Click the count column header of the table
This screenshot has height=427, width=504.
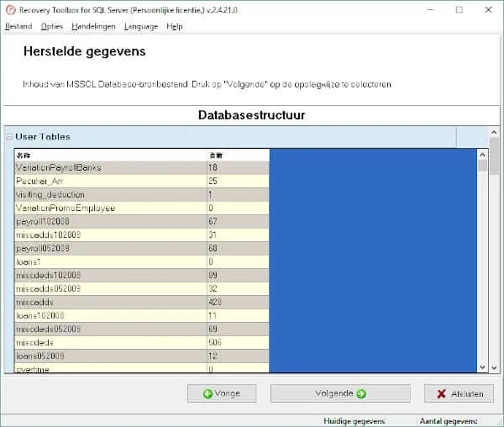pyautogui.click(x=238, y=156)
